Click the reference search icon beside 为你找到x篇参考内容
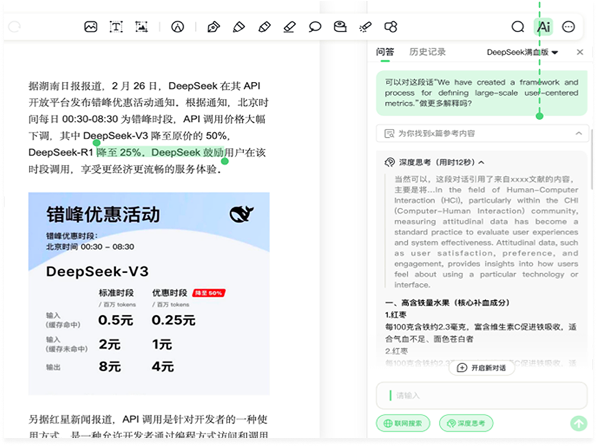Image resolution: width=597 pixels, height=446 pixels. coord(389,133)
